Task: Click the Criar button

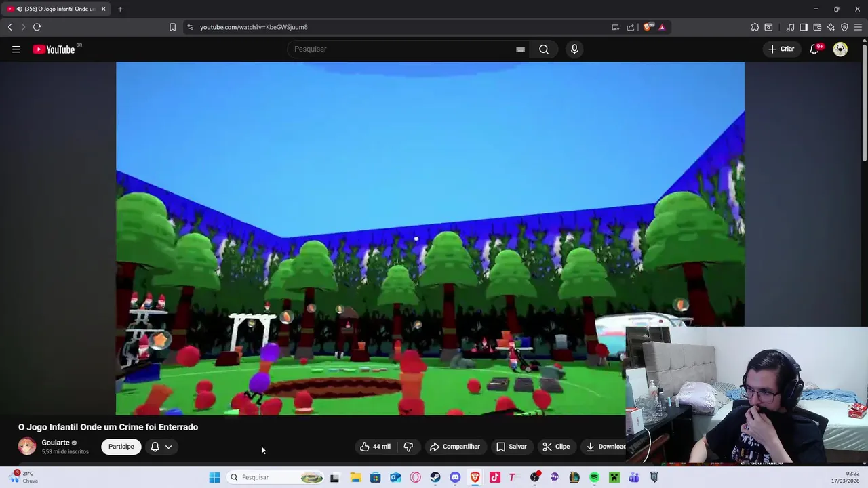Action: (781, 49)
